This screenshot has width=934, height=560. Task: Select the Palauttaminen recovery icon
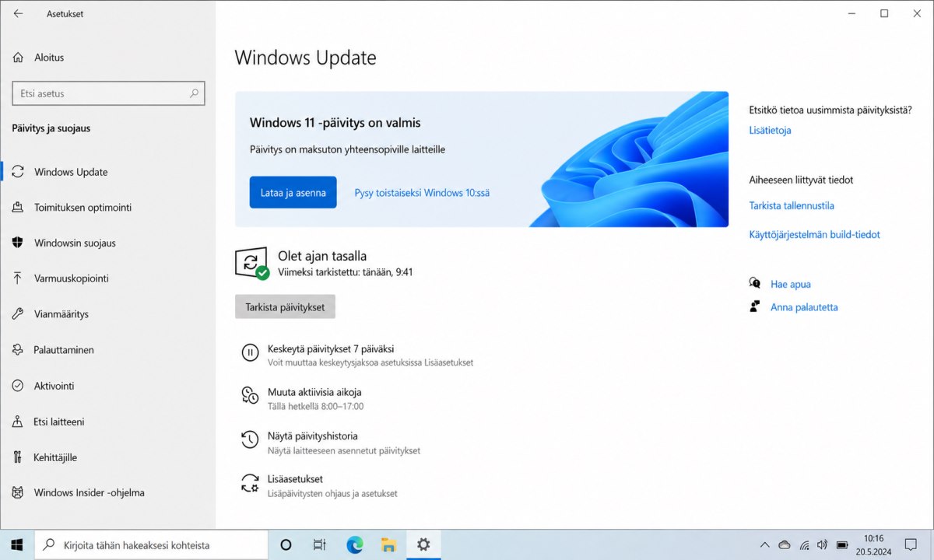pyautogui.click(x=18, y=350)
